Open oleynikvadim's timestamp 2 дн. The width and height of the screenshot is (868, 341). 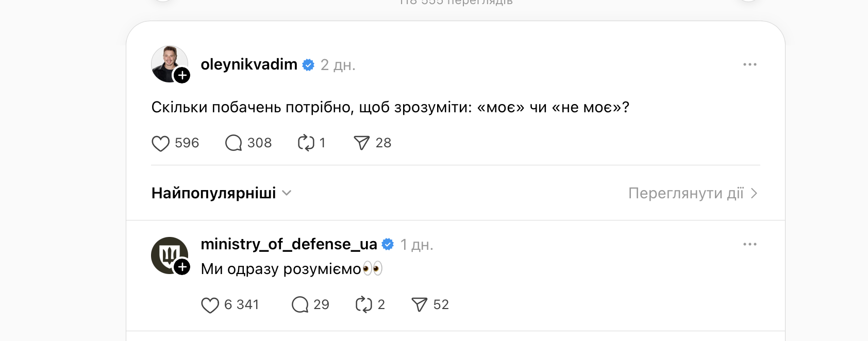(338, 65)
